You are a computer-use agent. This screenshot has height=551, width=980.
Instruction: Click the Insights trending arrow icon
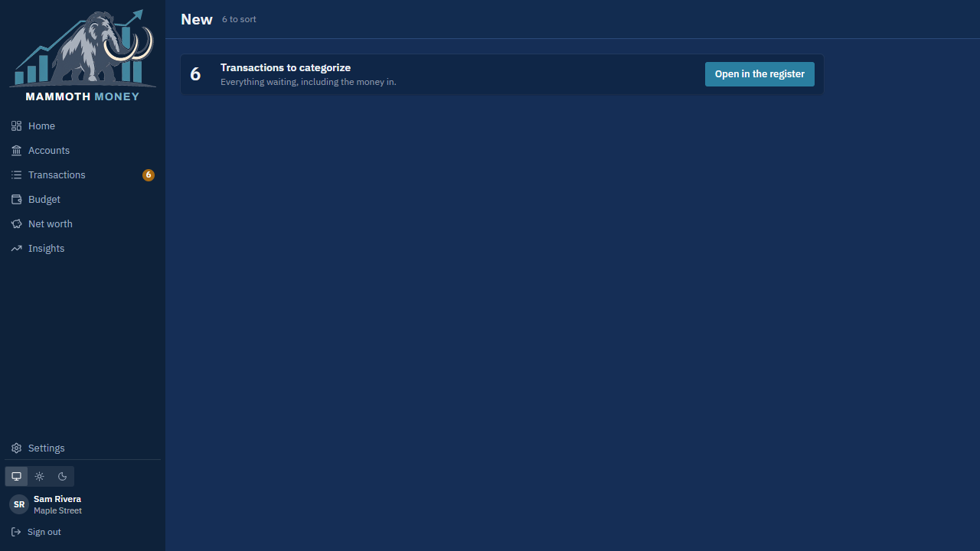tap(16, 249)
